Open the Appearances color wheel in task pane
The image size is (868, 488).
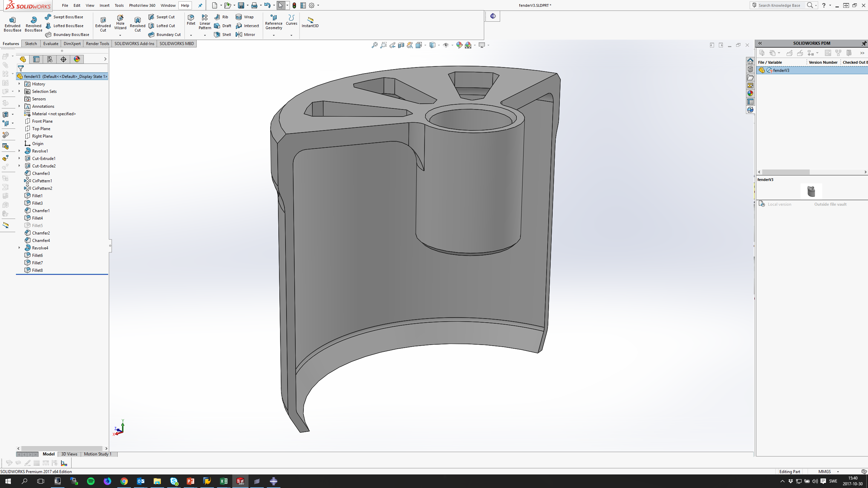[750, 93]
